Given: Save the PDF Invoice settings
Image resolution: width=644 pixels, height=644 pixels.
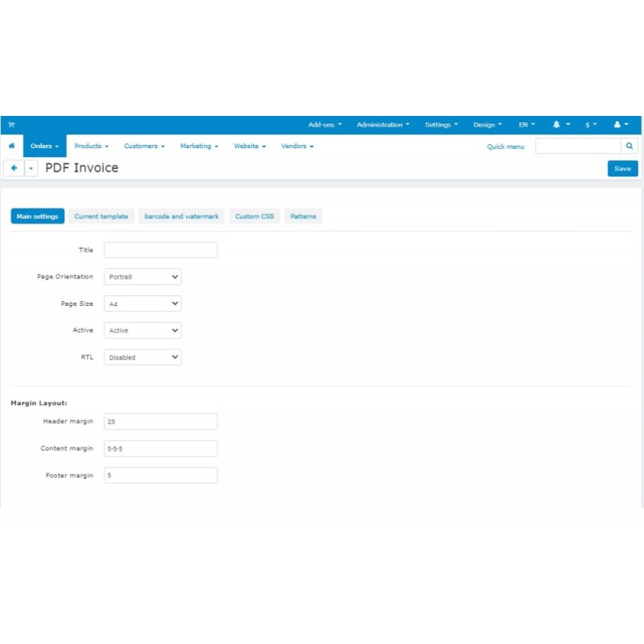Looking at the screenshot, I should coord(622,168).
